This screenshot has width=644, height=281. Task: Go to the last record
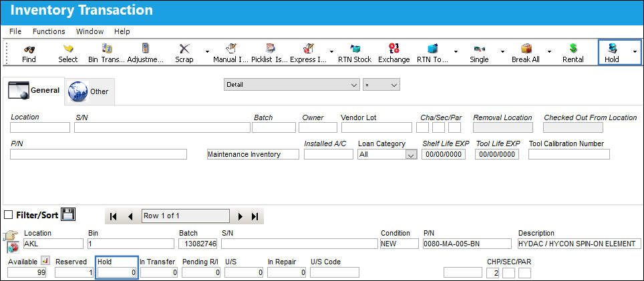[x=255, y=216]
